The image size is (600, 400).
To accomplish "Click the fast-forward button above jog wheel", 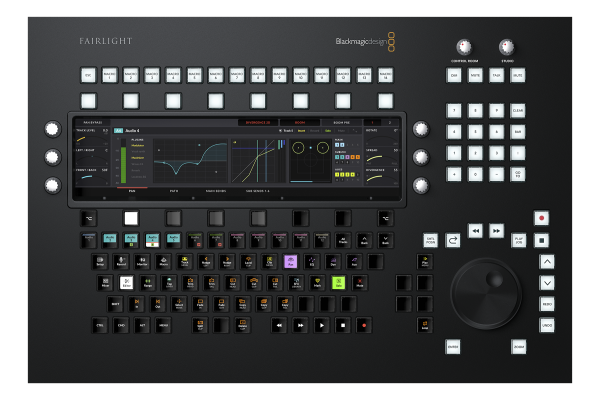I will tap(496, 231).
